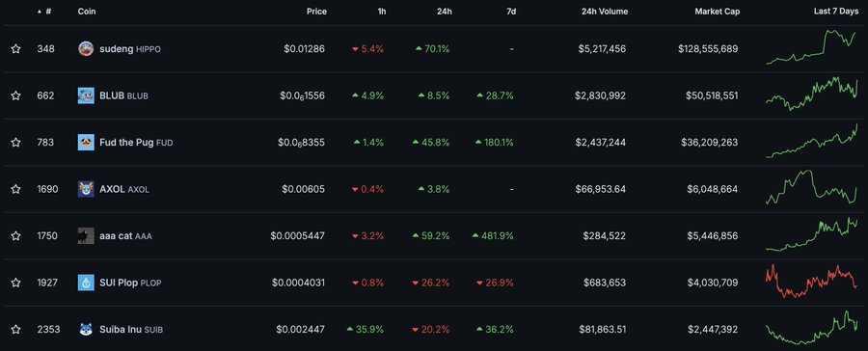This screenshot has height=351, width=868.
Task: Open the SUI Plop droplet icon
Action: 86,283
